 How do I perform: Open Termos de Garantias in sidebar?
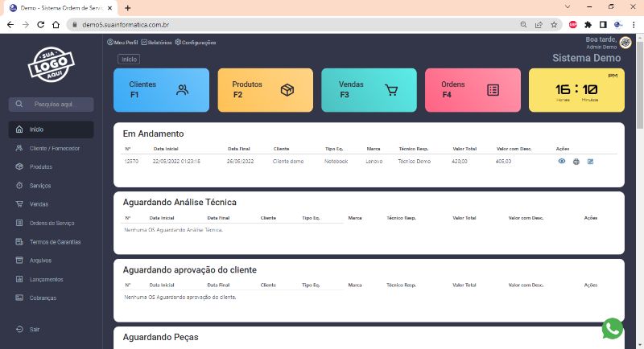(x=55, y=242)
